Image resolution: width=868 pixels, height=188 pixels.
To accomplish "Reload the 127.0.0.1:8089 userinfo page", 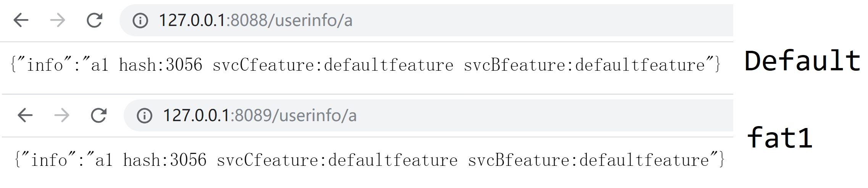I will [98, 115].
